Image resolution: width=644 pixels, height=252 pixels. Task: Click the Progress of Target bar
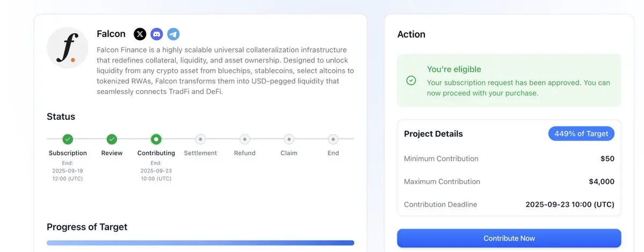click(200, 243)
